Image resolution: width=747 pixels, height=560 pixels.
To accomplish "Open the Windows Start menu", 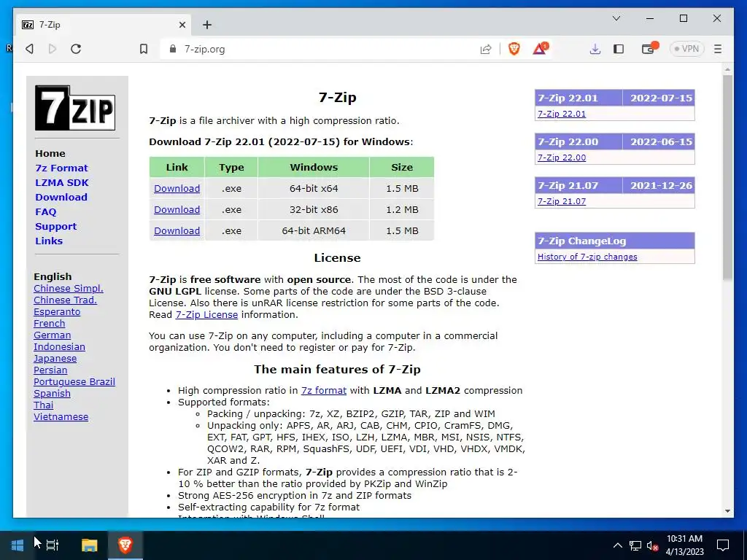I will pyautogui.click(x=18, y=545).
